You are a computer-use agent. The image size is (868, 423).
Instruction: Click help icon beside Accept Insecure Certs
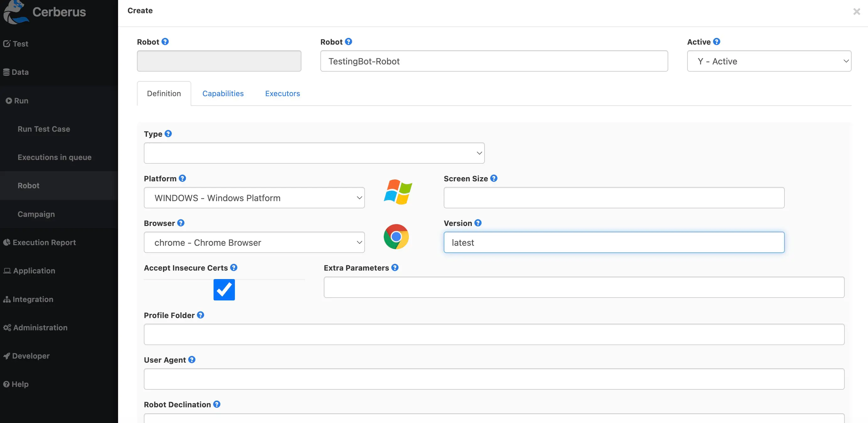point(234,267)
